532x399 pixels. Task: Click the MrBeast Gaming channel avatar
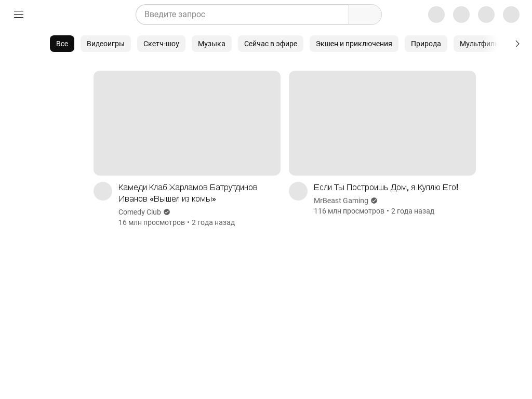pos(298,191)
